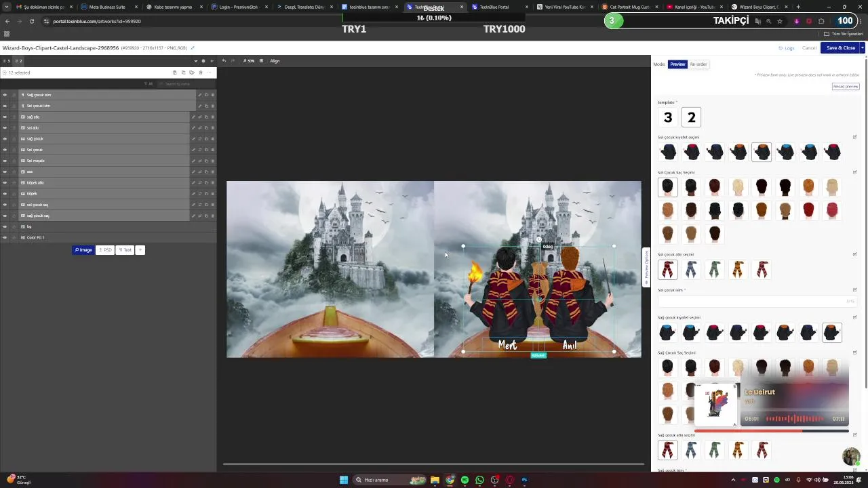This screenshot has width=868, height=488.
Task: Hide the Color Fill 1 layer
Action: point(5,237)
